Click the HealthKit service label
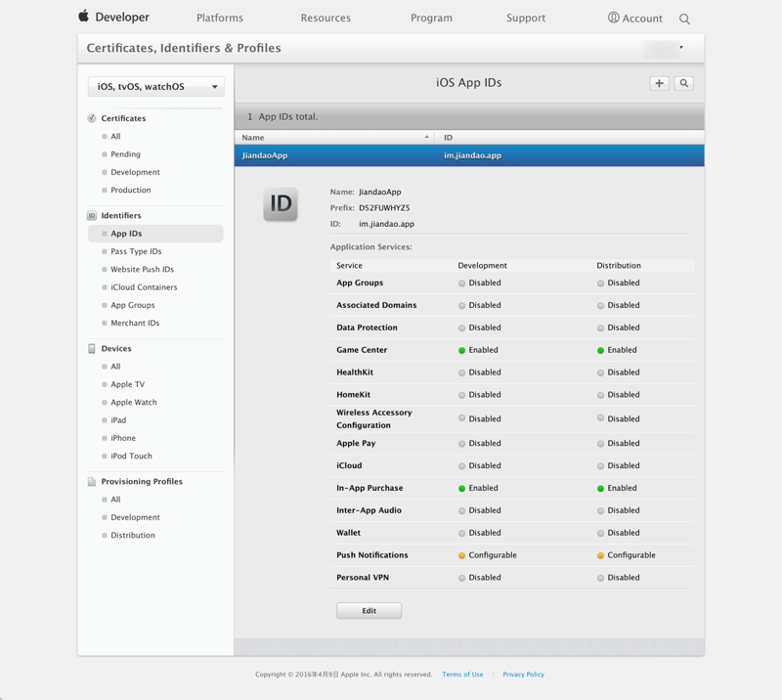 (x=355, y=372)
